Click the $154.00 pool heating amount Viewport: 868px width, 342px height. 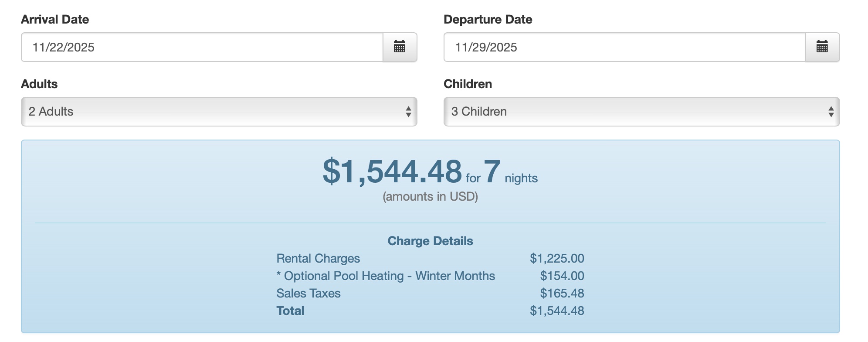click(x=562, y=276)
